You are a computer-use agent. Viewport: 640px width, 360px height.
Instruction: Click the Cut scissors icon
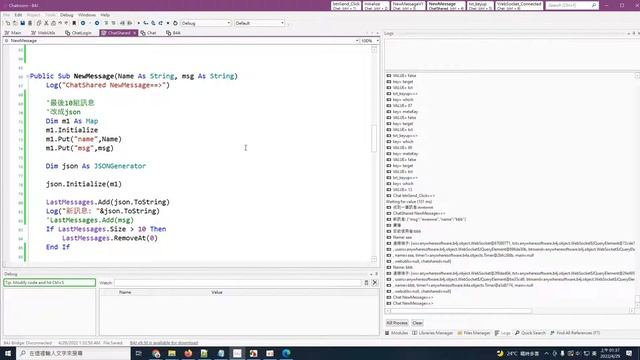tap(46, 23)
